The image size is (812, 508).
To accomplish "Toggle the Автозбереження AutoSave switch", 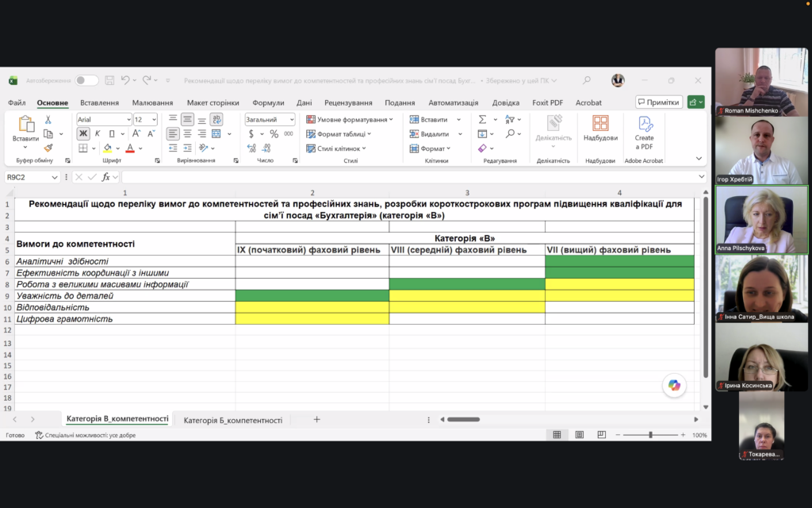I will [x=86, y=80].
